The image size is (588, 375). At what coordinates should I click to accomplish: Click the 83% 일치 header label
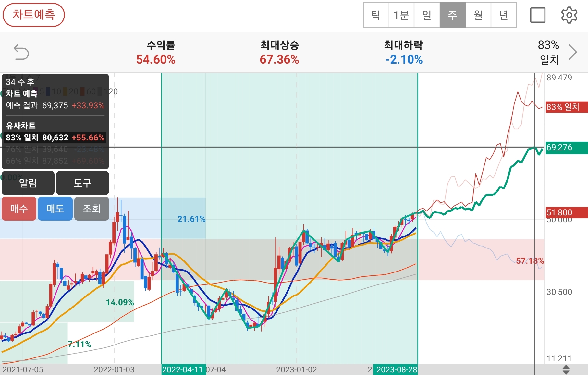549,52
